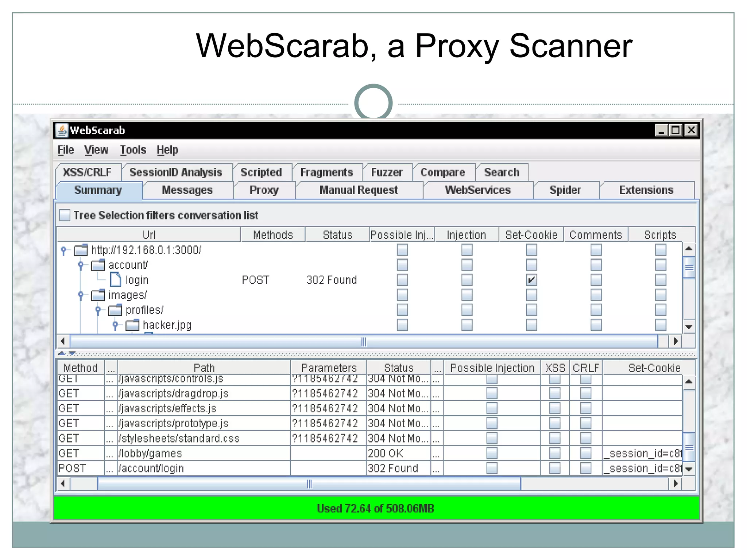
Task: Click the login document icon
Action: [x=116, y=280]
